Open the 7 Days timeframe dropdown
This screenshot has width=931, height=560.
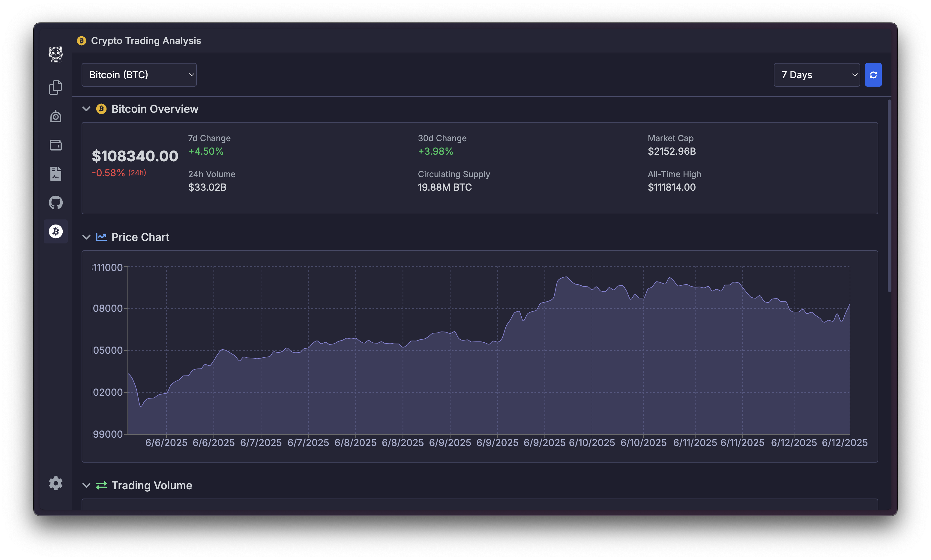click(816, 75)
